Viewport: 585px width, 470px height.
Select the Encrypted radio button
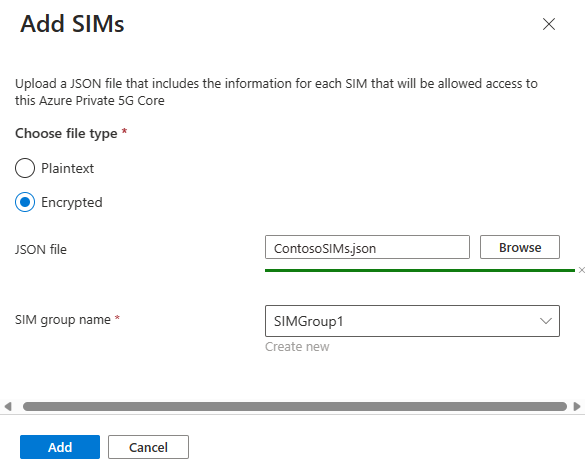[25, 202]
